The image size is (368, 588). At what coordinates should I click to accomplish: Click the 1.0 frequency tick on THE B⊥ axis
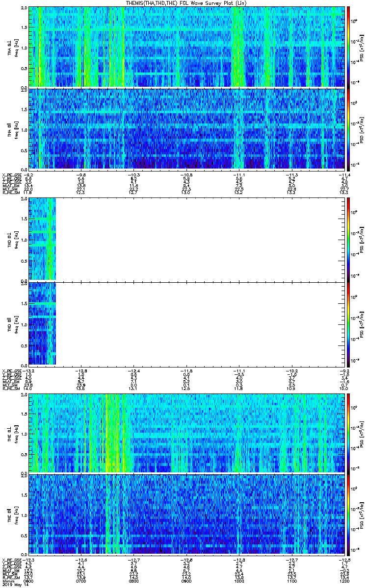point(24,434)
